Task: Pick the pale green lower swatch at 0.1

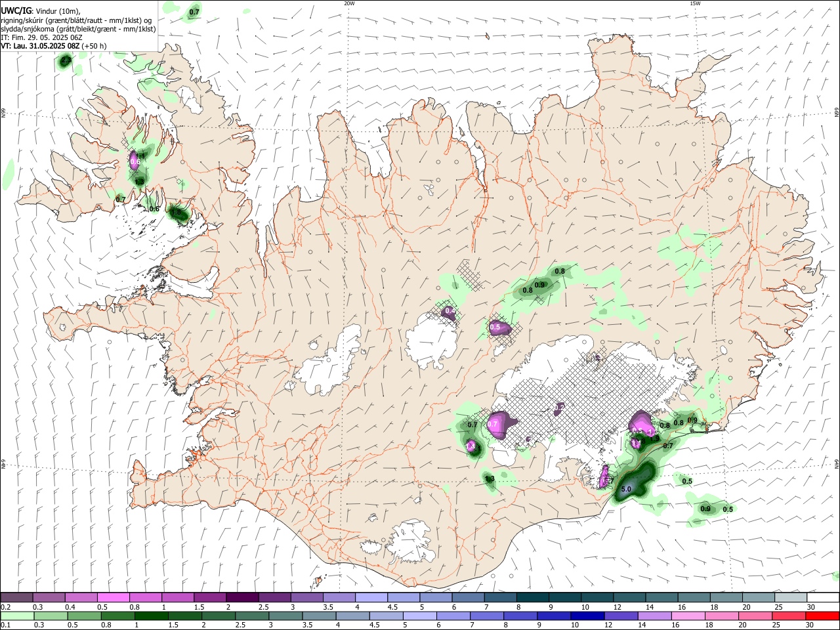Action: coord(17,616)
